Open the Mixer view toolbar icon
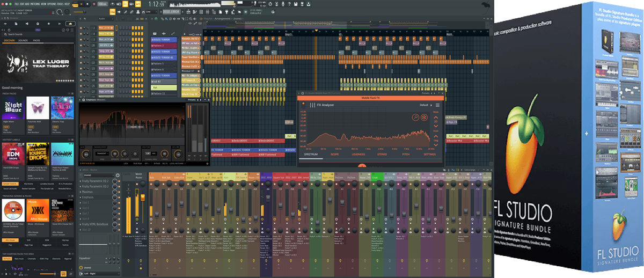 coord(208,12)
